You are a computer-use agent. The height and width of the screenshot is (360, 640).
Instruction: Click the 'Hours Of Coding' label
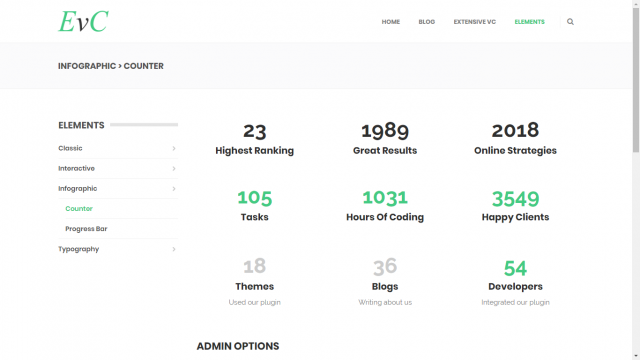coord(385,217)
